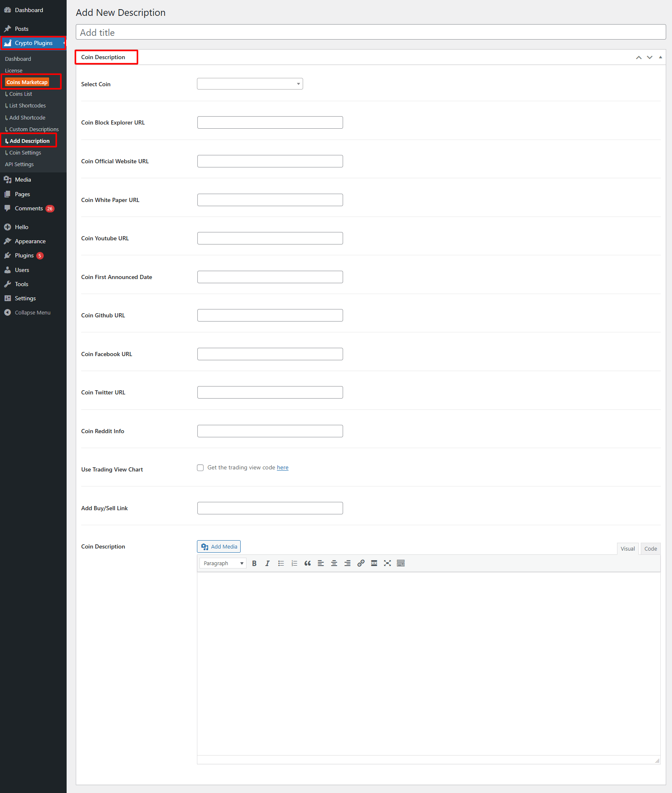Center-align the editor text

[334, 563]
